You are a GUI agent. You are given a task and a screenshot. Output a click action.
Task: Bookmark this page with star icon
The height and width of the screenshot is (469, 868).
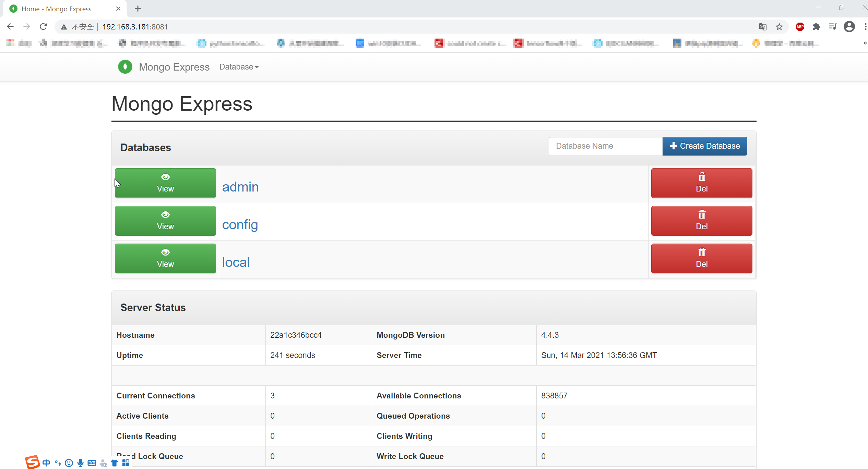780,27
